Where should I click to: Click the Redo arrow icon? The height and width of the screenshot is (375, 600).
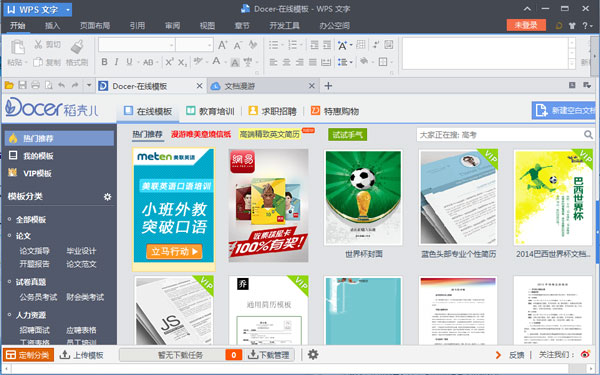pos(75,85)
